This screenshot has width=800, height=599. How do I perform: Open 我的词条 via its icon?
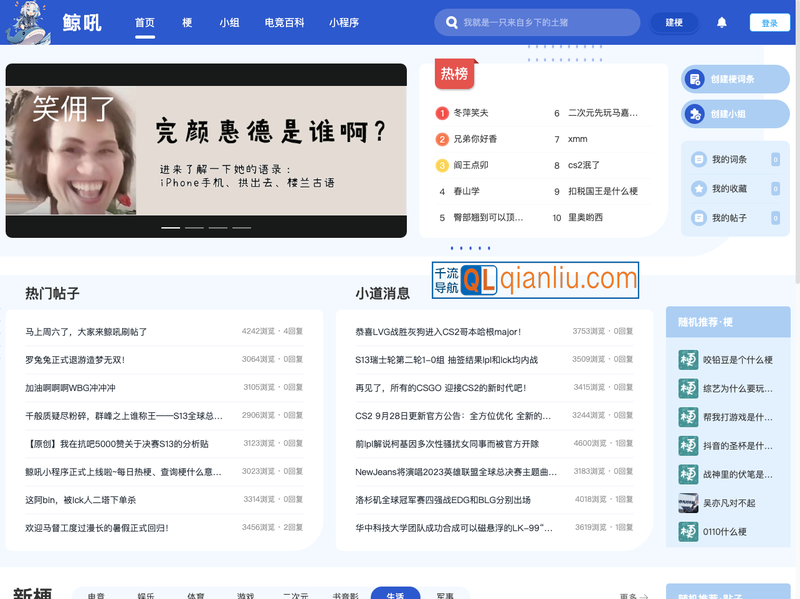click(x=700, y=159)
